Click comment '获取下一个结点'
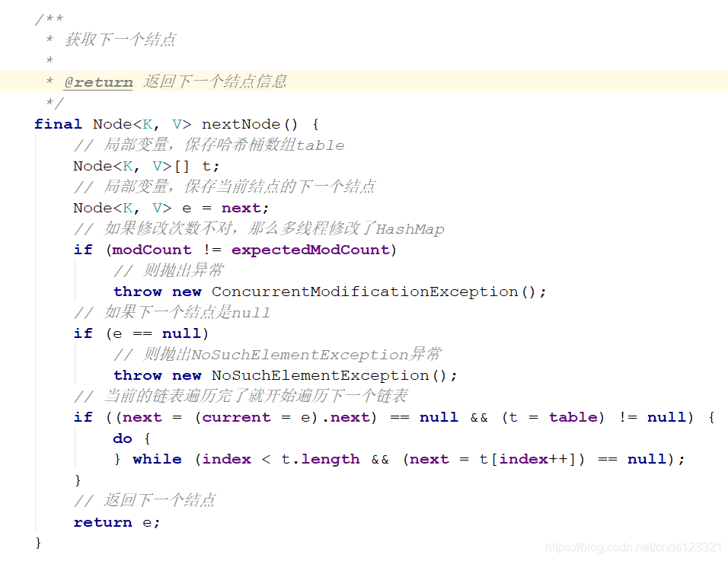Viewport: 728px width, 561px height. pyautogui.click(x=120, y=40)
